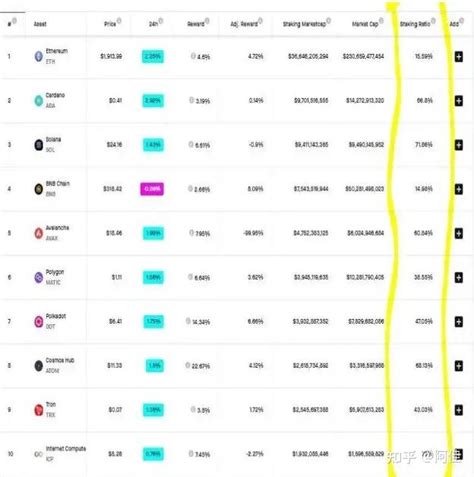Click BNB Chain magenta 24h change badge

click(x=152, y=189)
